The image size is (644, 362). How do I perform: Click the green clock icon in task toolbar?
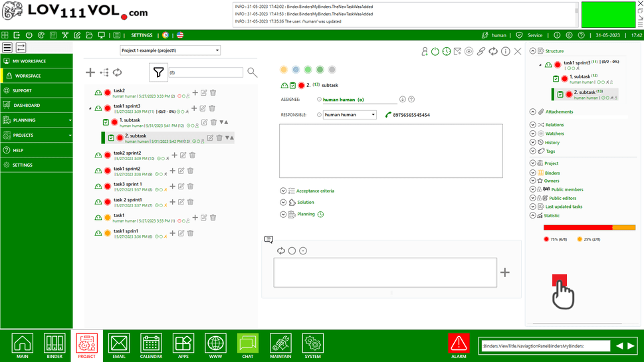(447, 51)
